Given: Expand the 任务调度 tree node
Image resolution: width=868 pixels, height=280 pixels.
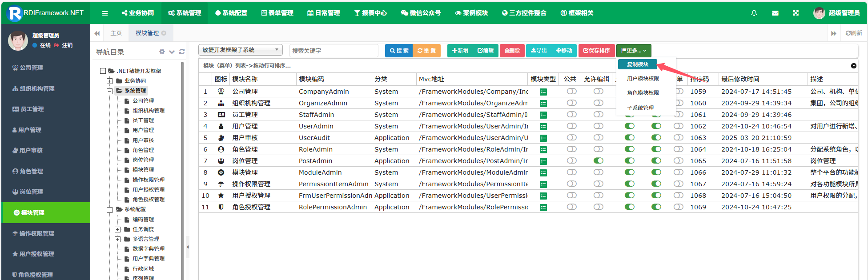Looking at the screenshot, I should [117, 230].
